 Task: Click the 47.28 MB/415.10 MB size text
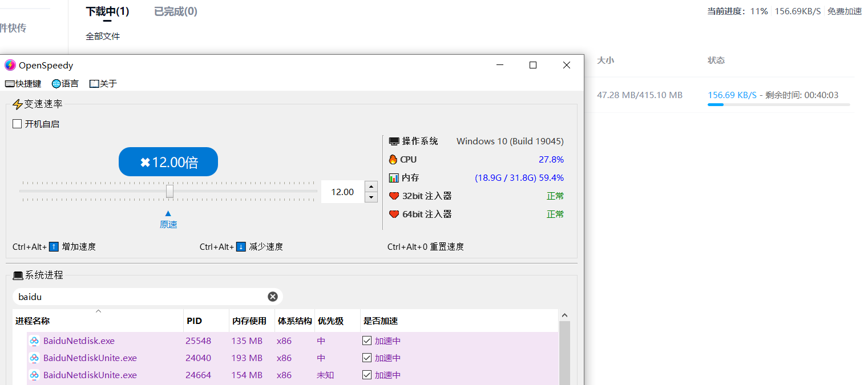(x=640, y=95)
